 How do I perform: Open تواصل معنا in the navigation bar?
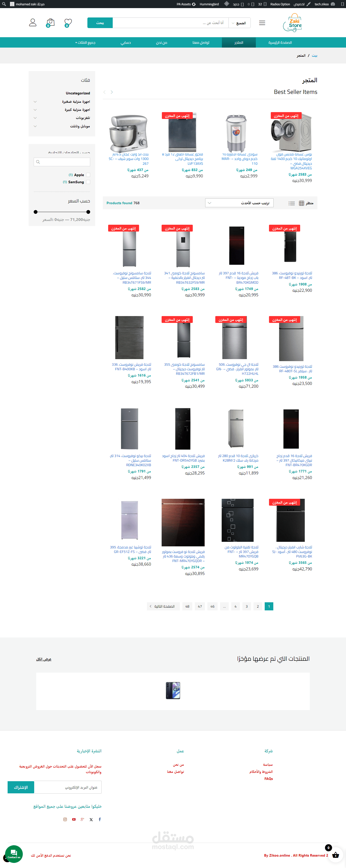tap(201, 43)
